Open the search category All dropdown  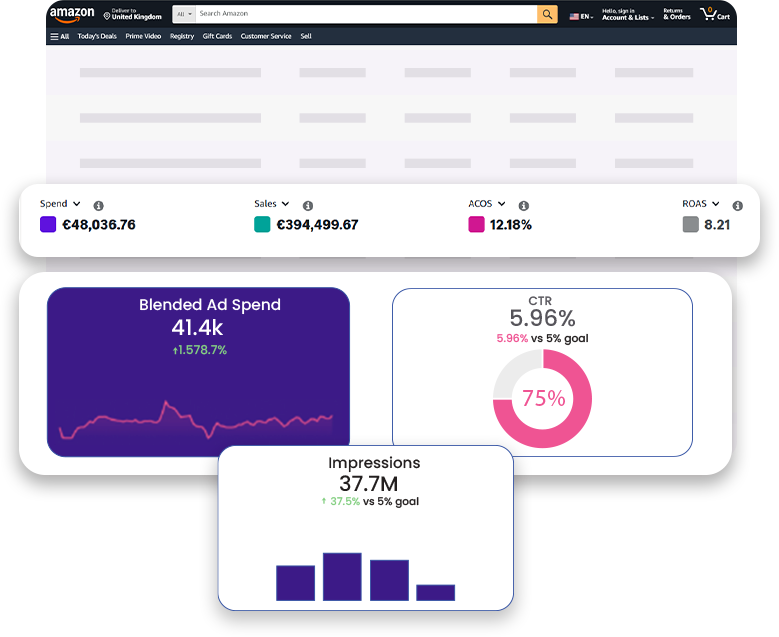183,14
